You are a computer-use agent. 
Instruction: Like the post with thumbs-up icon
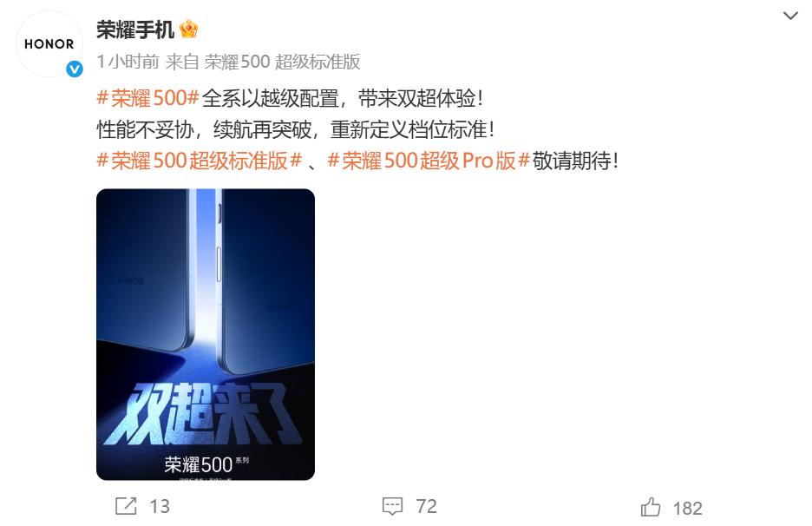coord(651,507)
